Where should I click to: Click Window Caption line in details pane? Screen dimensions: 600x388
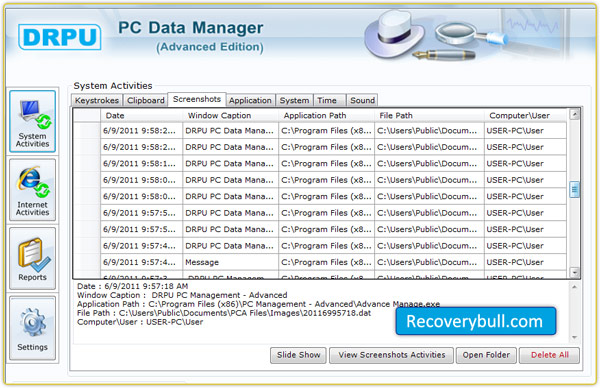pyautogui.click(x=182, y=295)
